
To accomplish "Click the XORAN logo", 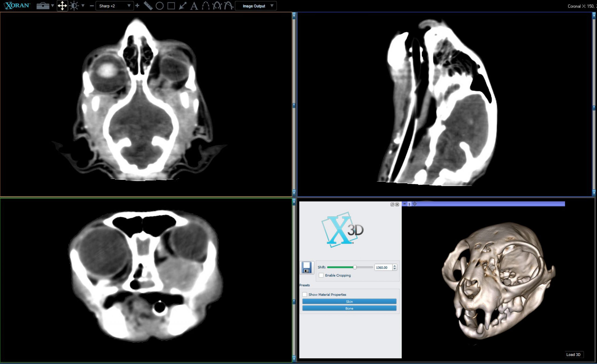I will pos(16,5).
